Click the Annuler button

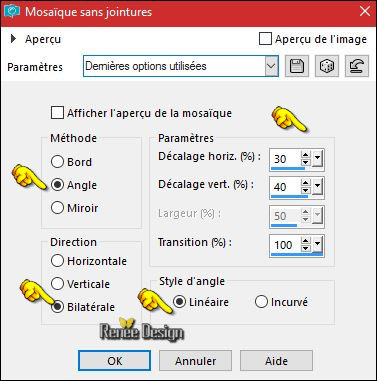tap(195, 361)
